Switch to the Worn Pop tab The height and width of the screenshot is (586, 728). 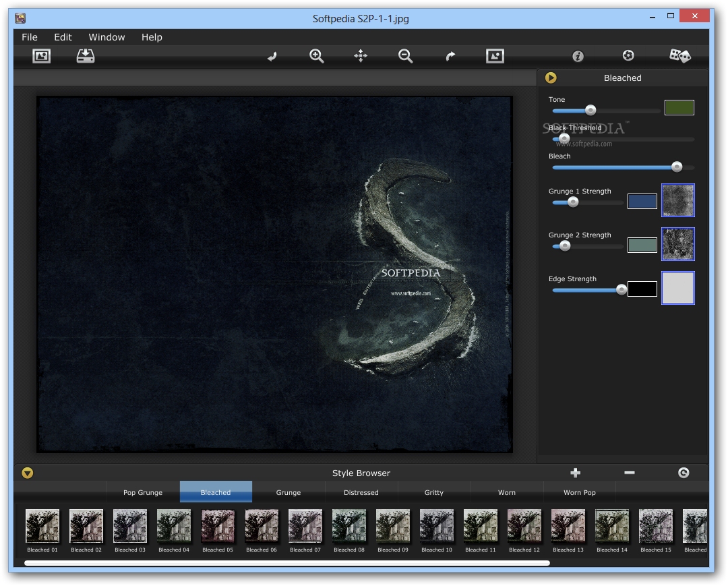coord(580,492)
